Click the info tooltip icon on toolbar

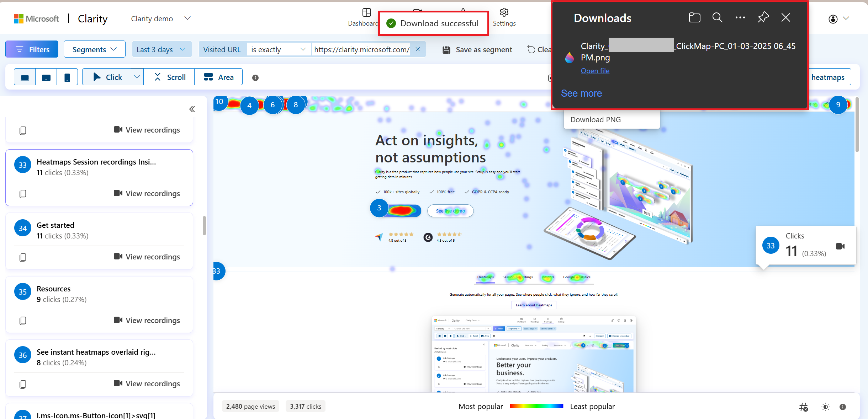[x=256, y=77]
